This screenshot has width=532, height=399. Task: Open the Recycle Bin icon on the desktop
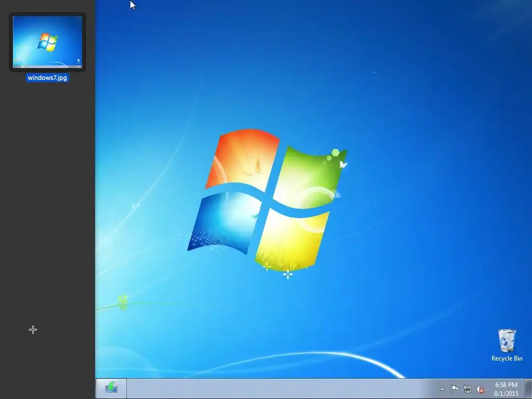(x=507, y=340)
